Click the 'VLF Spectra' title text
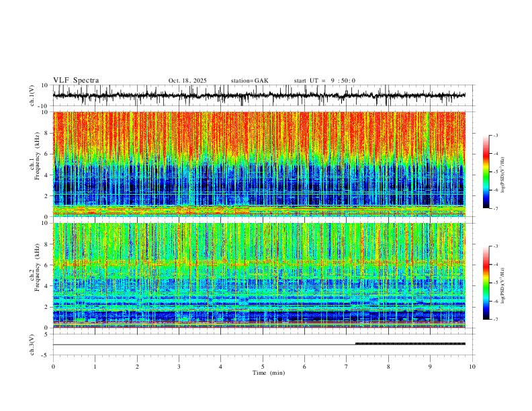The width and height of the screenshot is (532, 411). pyautogui.click(x=76, y=81)
